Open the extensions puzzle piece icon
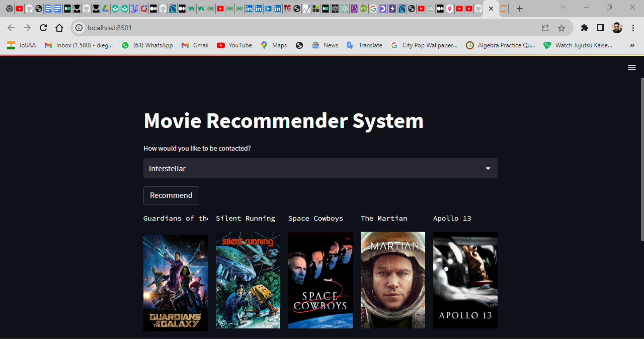 pyautogui.click(x=584, y=28)
